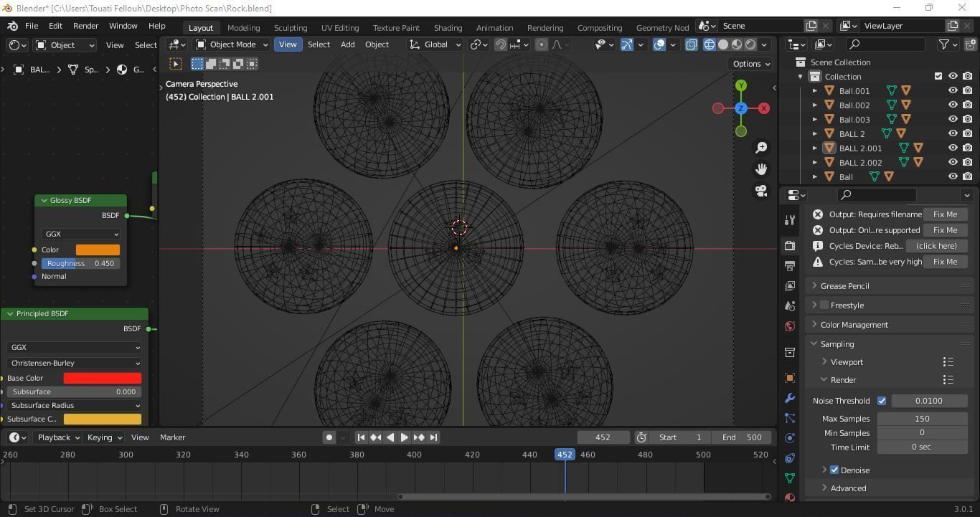980x517 pixels.
Task: Open the Render properties tab icon
Action: pyautogui.click(x=790, y=246)
